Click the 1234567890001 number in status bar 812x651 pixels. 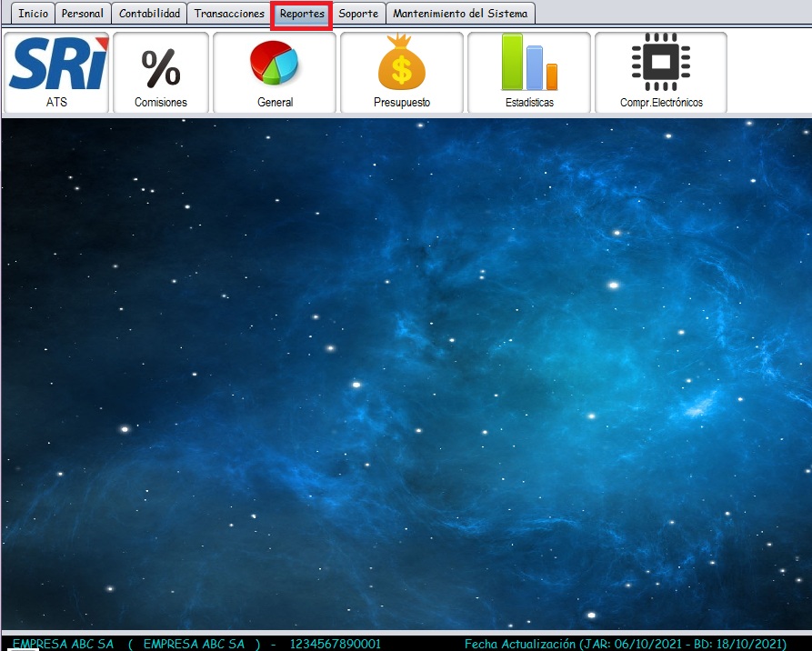coord(336,644)
